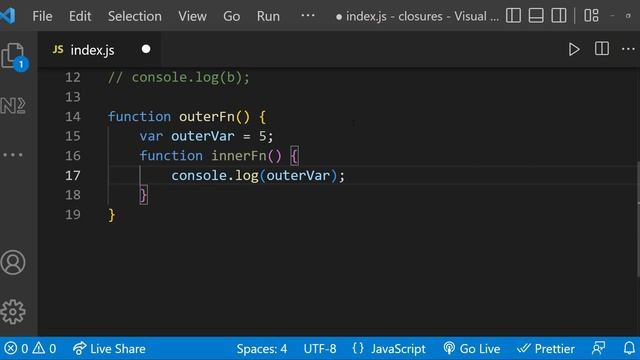Show hidden menus via the title bar ellipsis

[308, 16]
